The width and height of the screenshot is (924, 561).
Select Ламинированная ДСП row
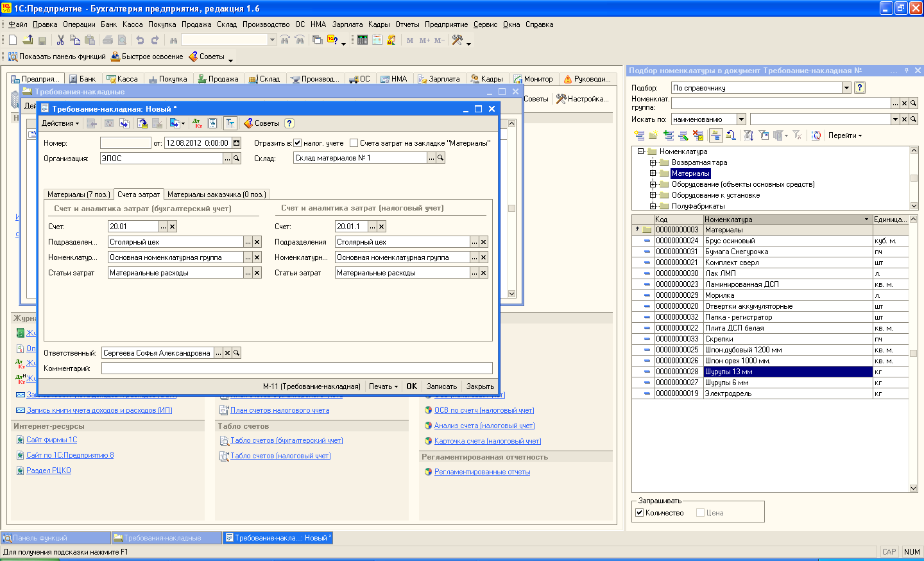770,284
